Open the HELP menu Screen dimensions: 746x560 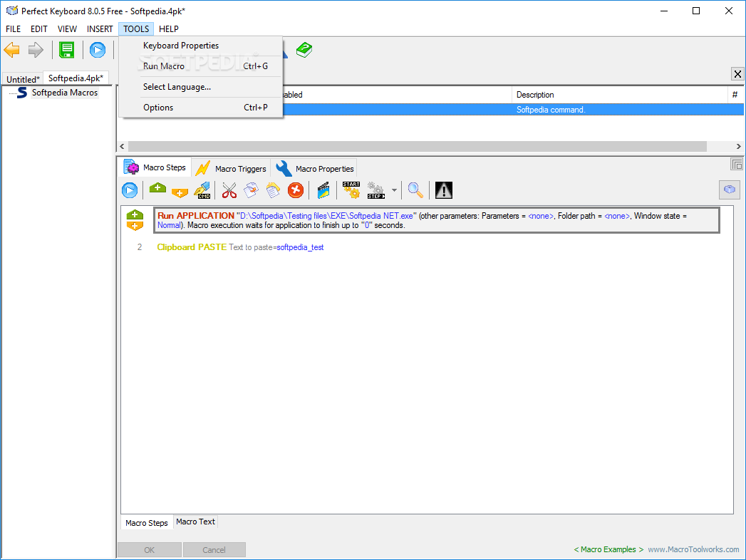(168, 29)
